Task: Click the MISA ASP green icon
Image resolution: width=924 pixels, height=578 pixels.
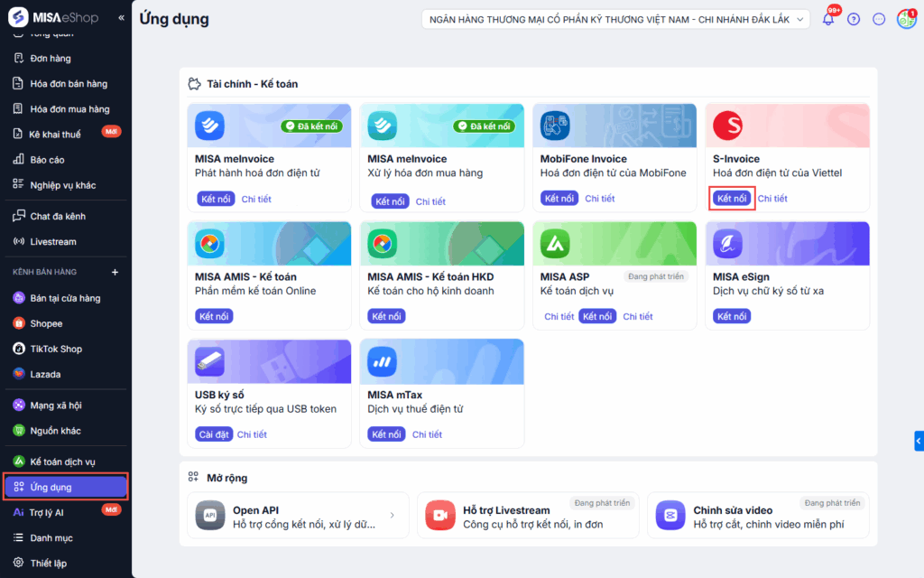Action: pyautogui.click(x=555, y=244)
